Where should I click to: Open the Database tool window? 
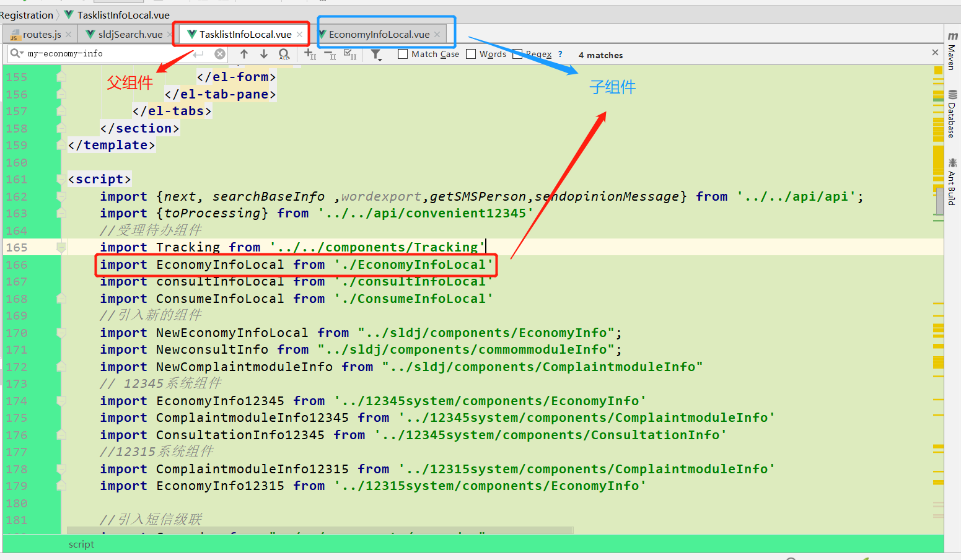[952, 114]
